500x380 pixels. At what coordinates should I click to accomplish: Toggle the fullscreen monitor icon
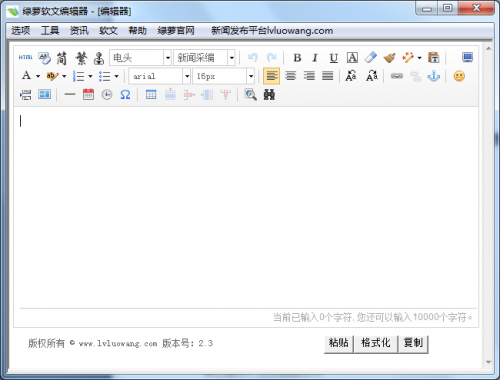pyautogui.click(x=467, y=57)
